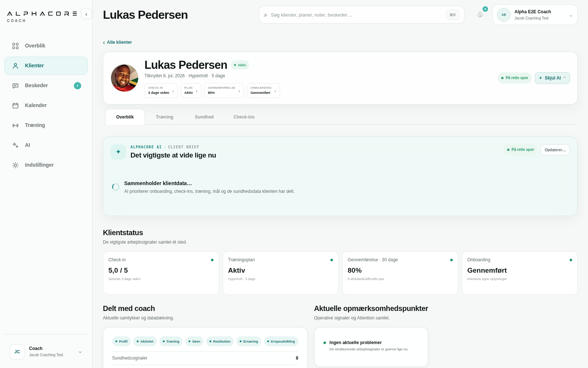Switch to the Sundhed tab
The image size is (588, 368).
pos(204,117)
